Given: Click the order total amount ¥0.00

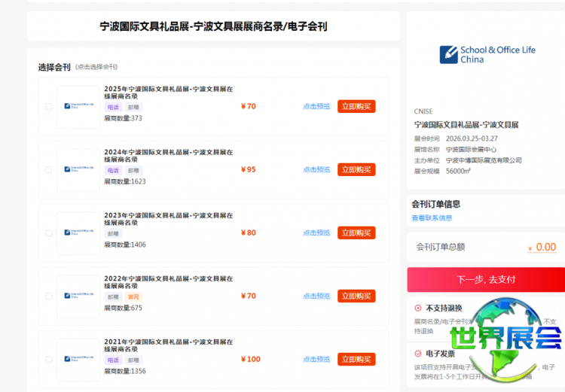Looking at the screenshot, I should click(542, 247).
